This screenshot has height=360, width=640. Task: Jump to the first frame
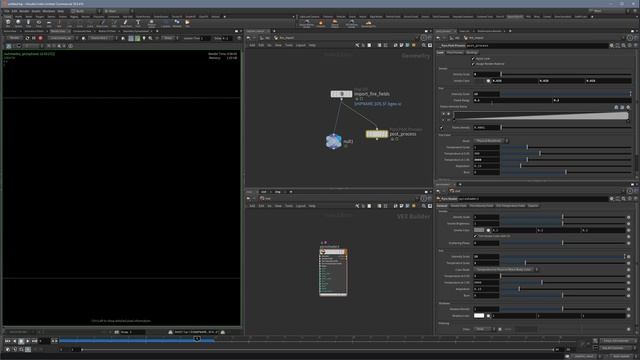tap(8, 341)
